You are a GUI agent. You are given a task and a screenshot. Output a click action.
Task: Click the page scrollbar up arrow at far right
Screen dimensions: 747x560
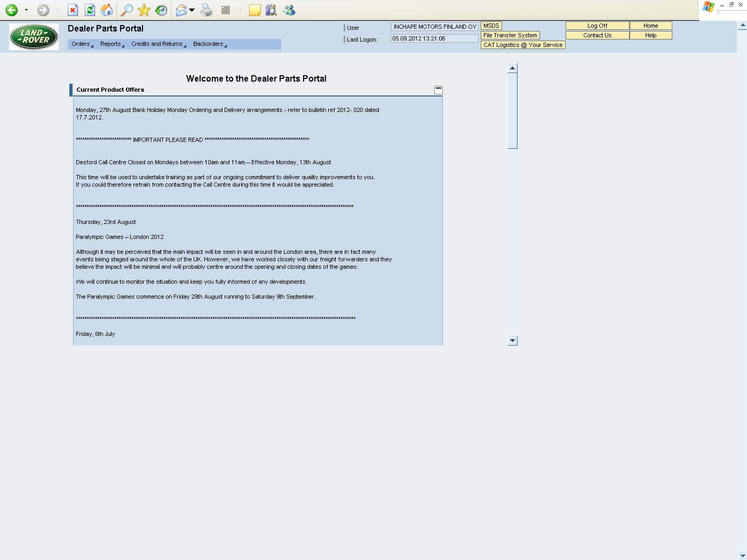tap(742, 25)
